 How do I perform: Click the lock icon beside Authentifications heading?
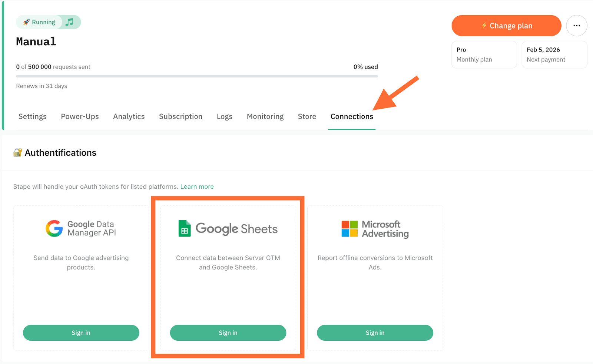[x=17, y=152]
